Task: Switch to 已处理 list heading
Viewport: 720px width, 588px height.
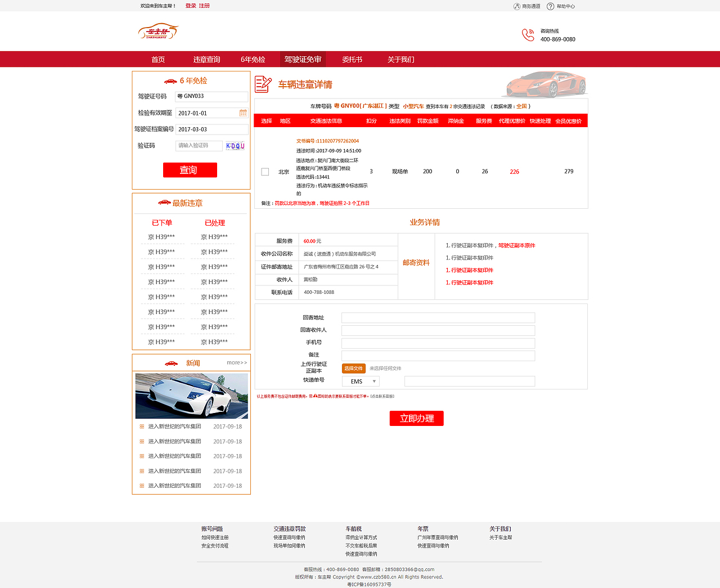Action: [x=215, y=223]
